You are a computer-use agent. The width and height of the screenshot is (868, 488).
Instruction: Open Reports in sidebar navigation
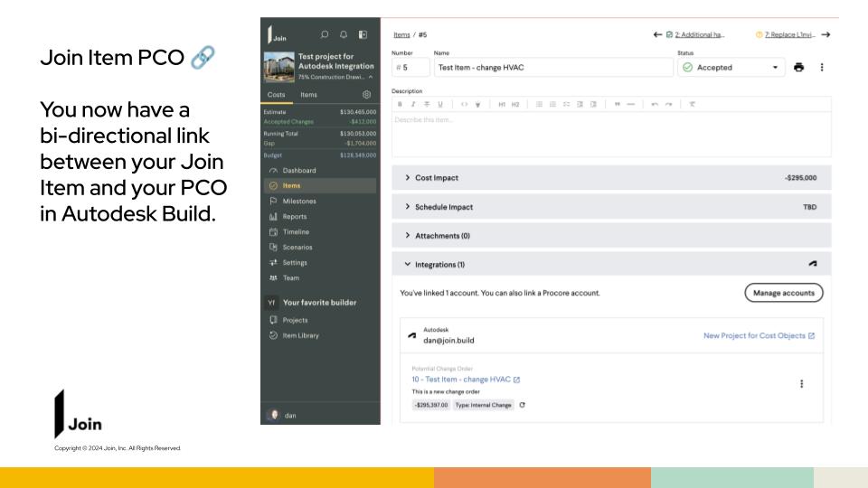coord(320,217)
